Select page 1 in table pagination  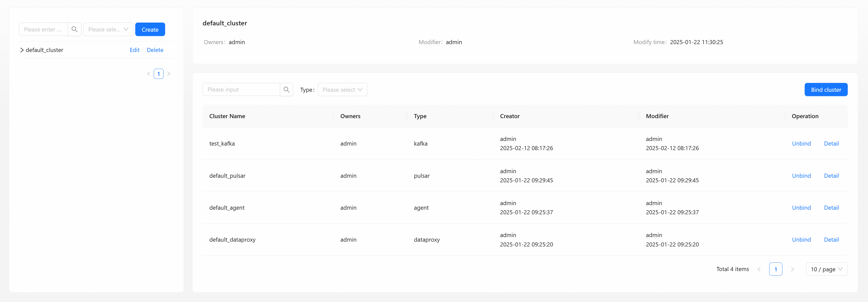coord(775,269)
